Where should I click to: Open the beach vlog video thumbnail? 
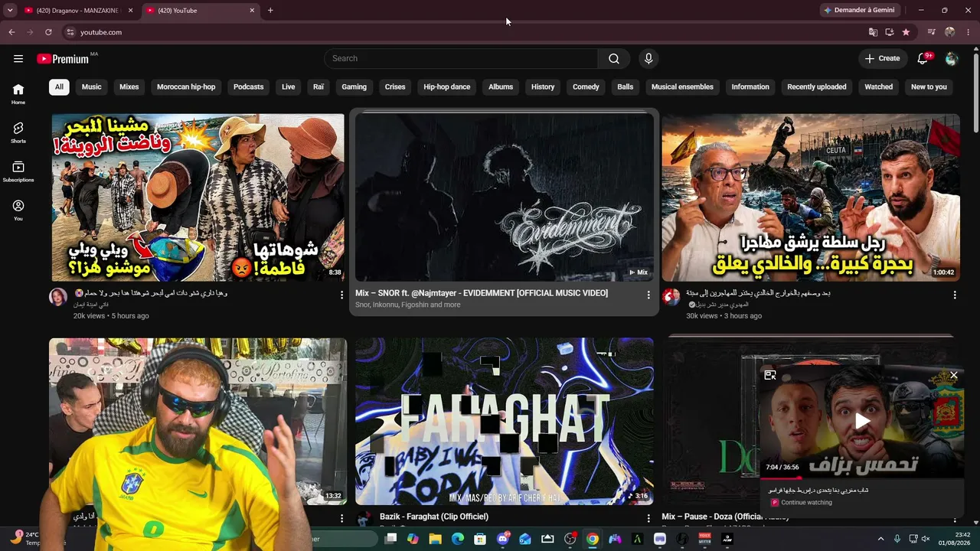coord(198,197)
